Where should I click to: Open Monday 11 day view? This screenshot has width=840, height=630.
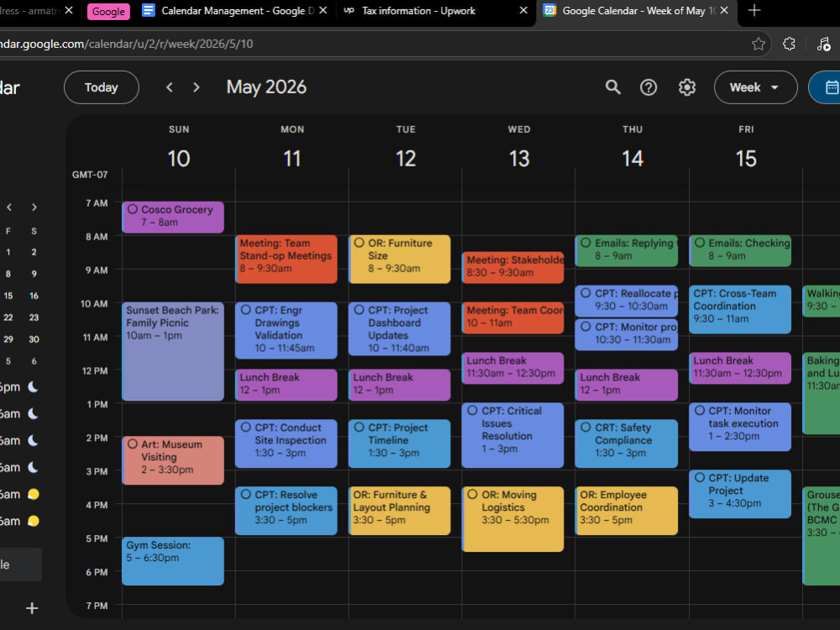[x=292, y=159]
